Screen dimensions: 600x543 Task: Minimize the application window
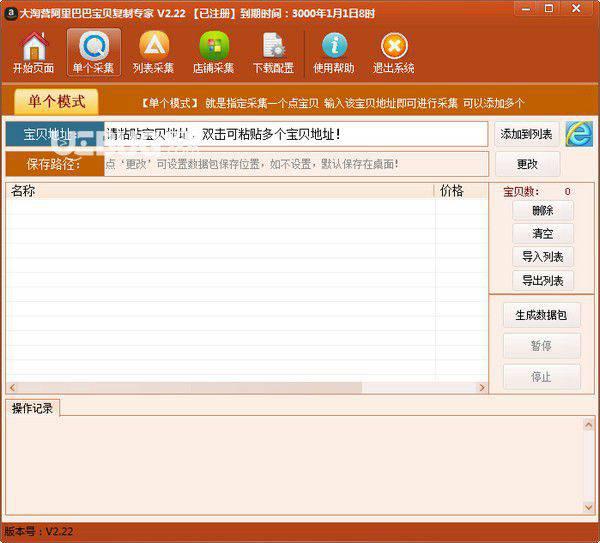coord(526,9)
